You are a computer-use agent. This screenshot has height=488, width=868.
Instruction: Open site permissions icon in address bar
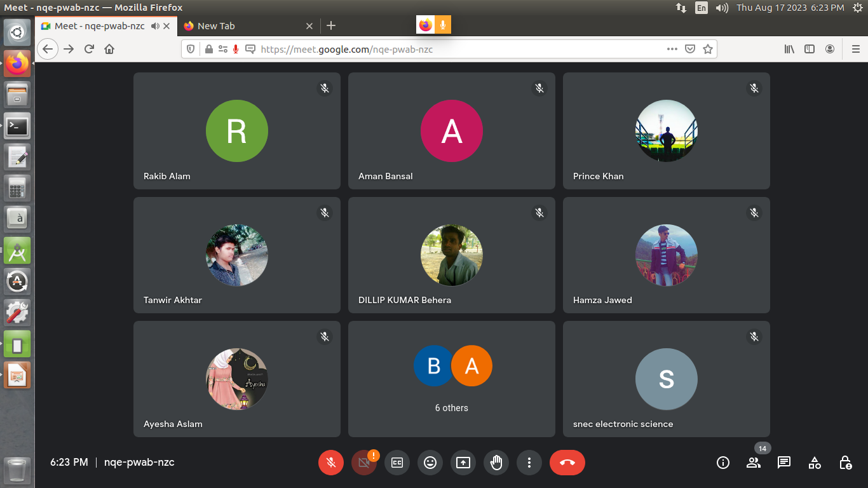coord(222,49)
